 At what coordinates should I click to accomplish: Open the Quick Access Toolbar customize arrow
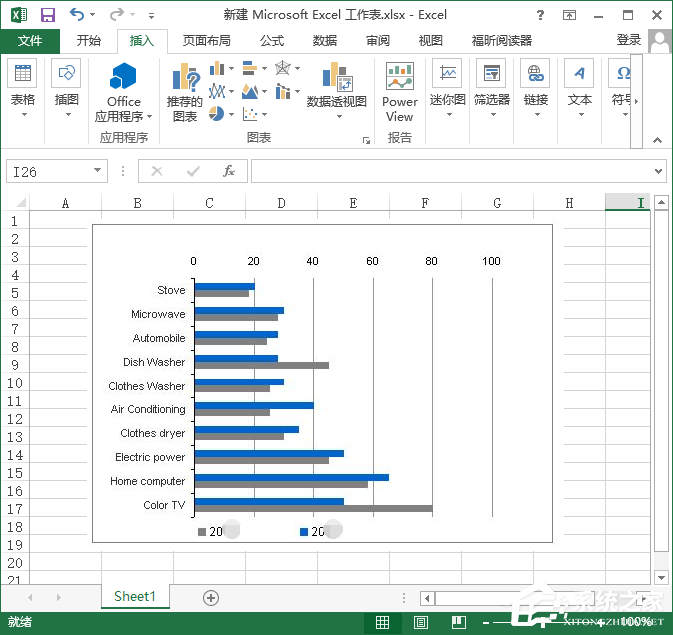point(151,16)
